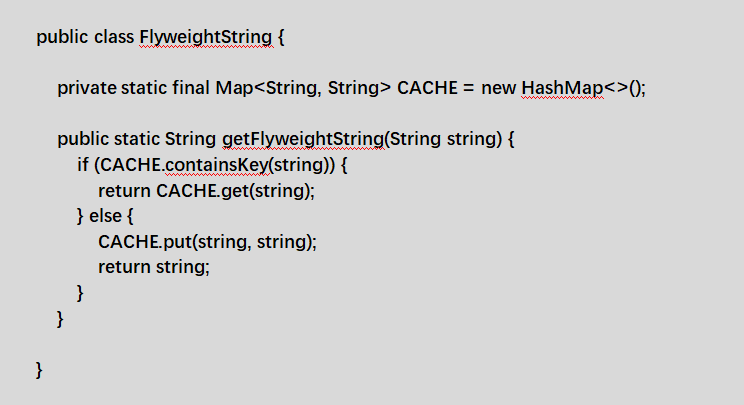Click the 'CACHE.put(string, string);' line
Screen dimensions: 744x405
point(207,242)
